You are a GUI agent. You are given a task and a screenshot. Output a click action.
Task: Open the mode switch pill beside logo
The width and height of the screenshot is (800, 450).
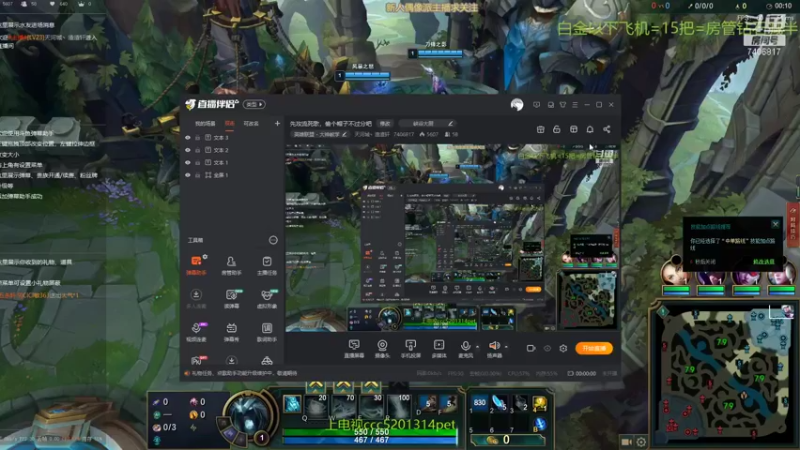click(x=254, y=105)
